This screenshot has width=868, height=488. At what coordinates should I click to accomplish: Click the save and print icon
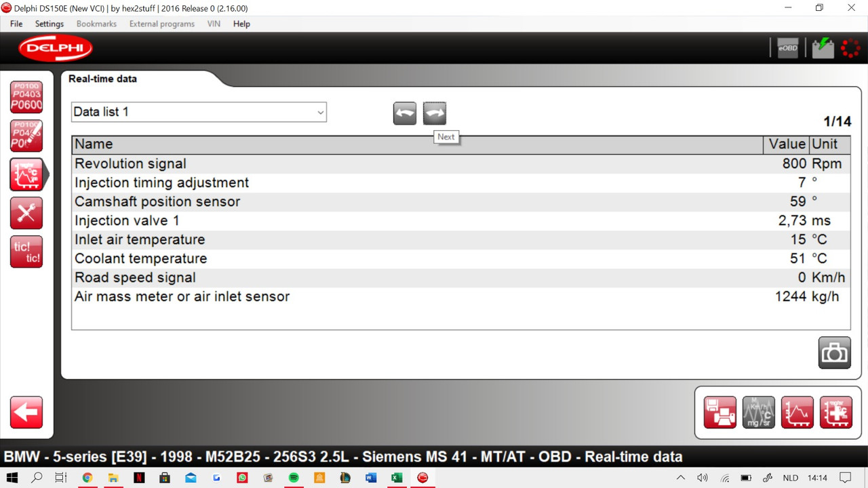click(x=720, y=412)
